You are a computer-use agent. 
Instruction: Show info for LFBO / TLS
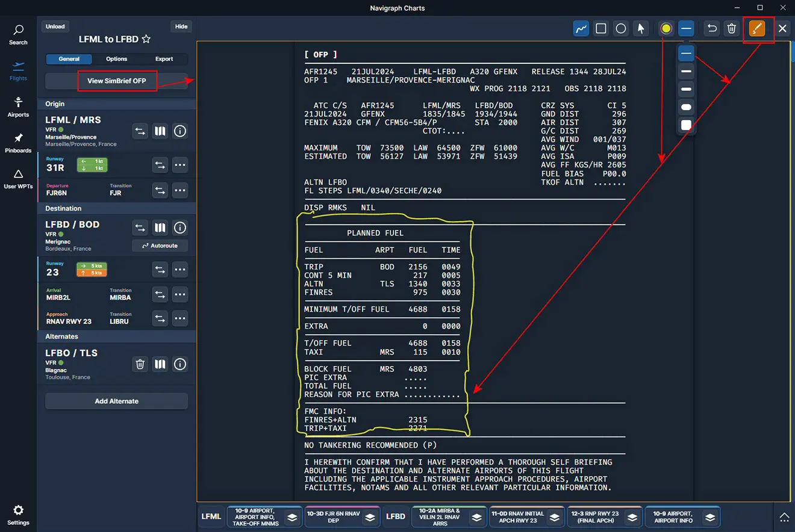(x=180, y=364)
